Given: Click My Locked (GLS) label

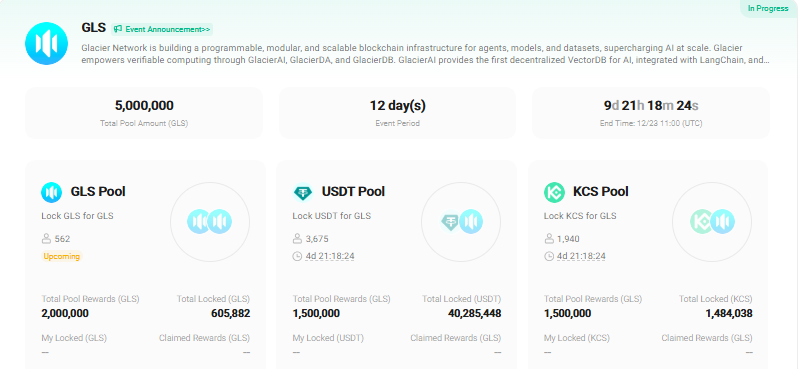Looking at the screenshot, I should pos(74,338).
